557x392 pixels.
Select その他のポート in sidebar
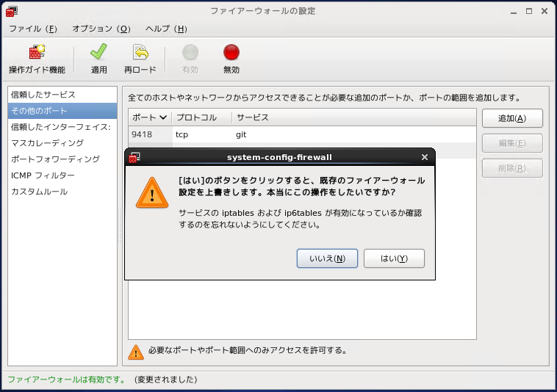(x=62, y=111)
